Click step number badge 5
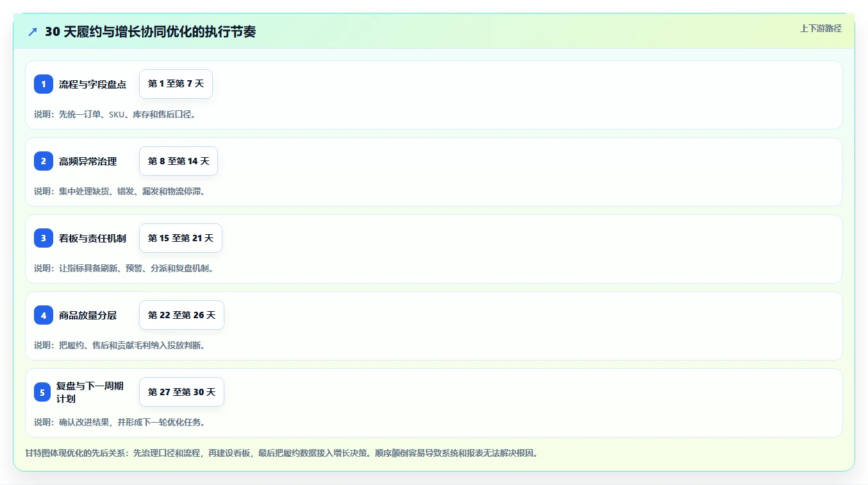Viewport: 868px width, 485px height. click(42, 392)
